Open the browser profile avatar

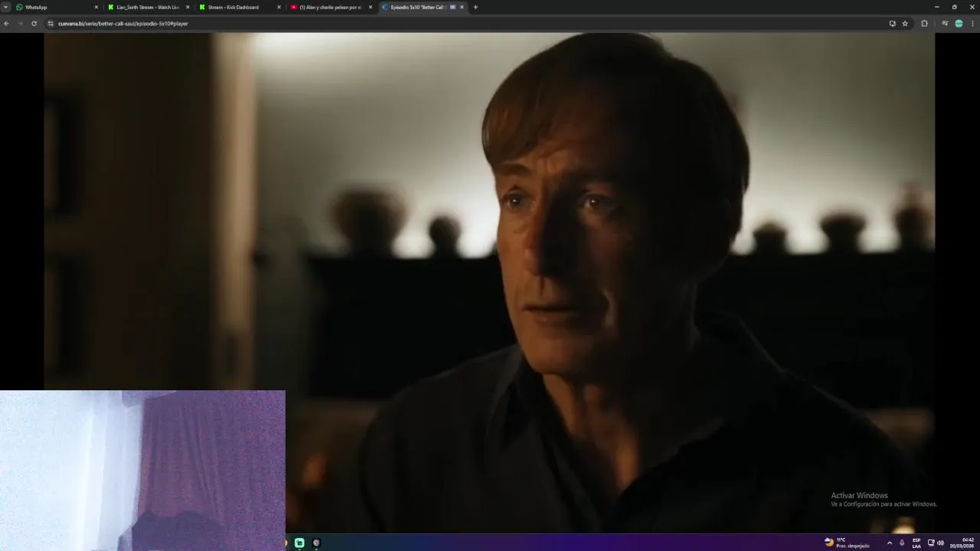[x=959, y=24]
